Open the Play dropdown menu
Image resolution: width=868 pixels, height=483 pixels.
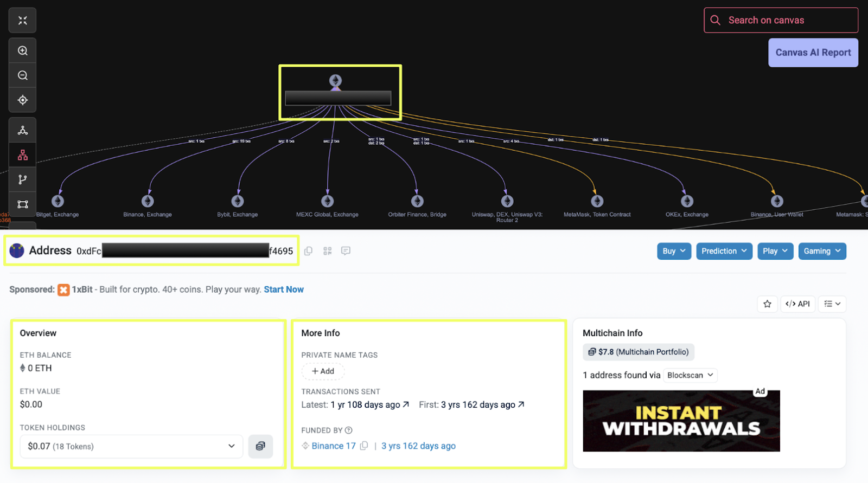coord(775,251)
